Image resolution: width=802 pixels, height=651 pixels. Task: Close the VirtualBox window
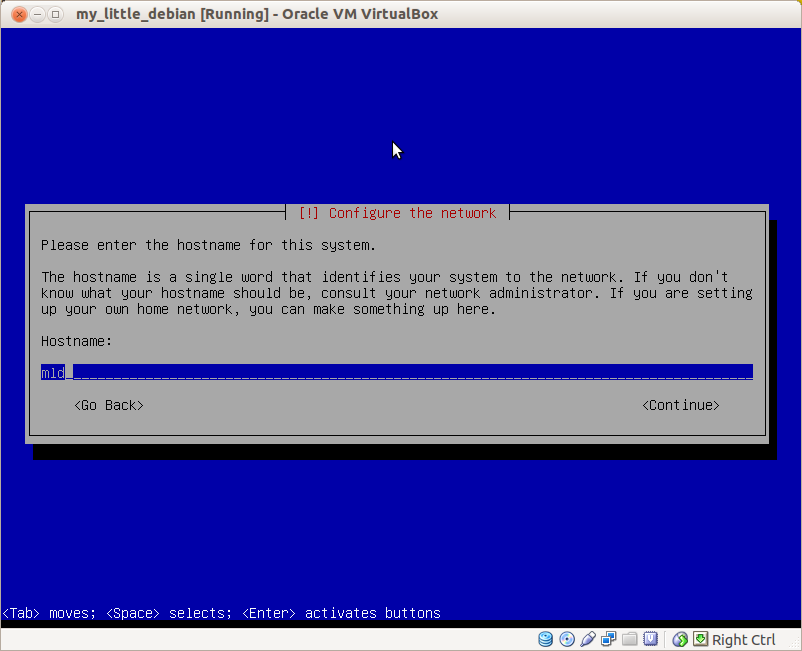point(19,14)
